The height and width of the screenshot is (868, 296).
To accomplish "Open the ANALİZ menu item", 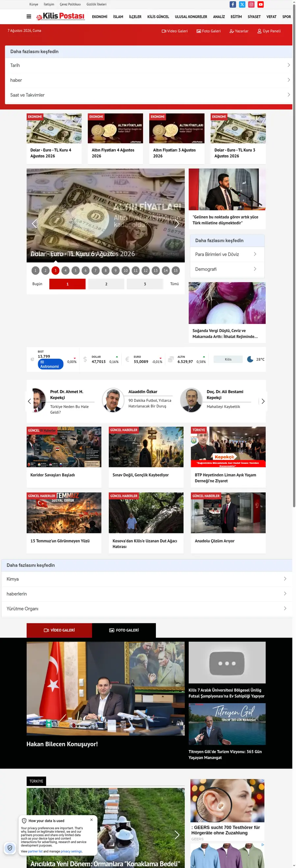I will (x=219, y=16).
